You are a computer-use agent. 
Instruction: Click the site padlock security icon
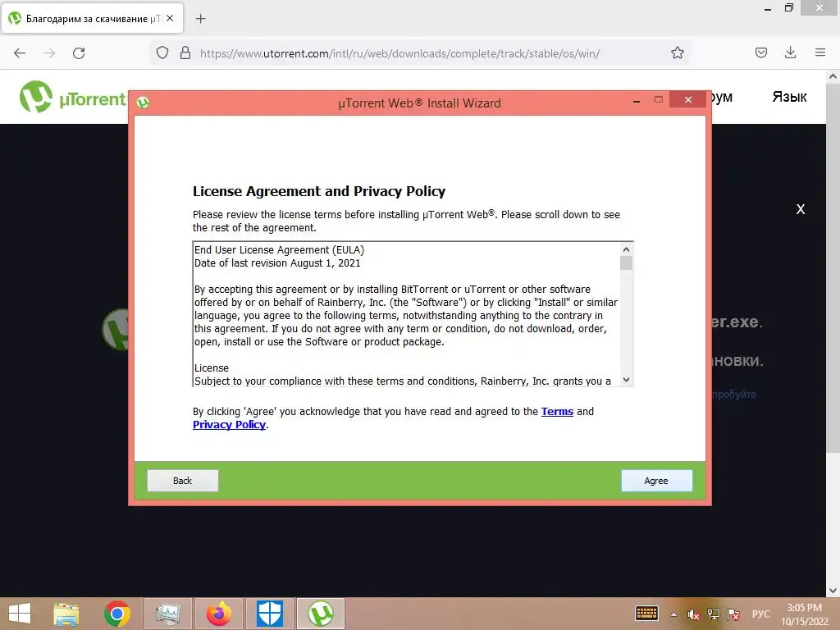coord(185,52)
